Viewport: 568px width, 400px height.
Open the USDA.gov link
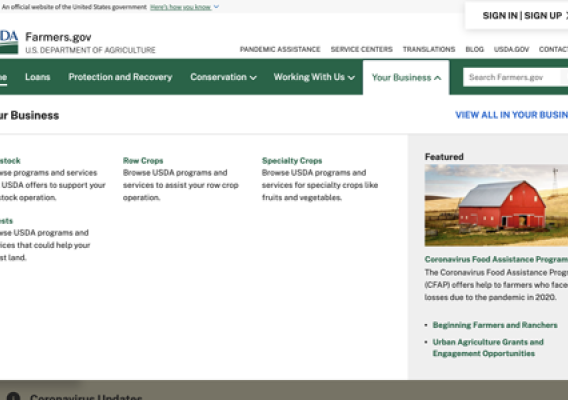click(511, 49)
